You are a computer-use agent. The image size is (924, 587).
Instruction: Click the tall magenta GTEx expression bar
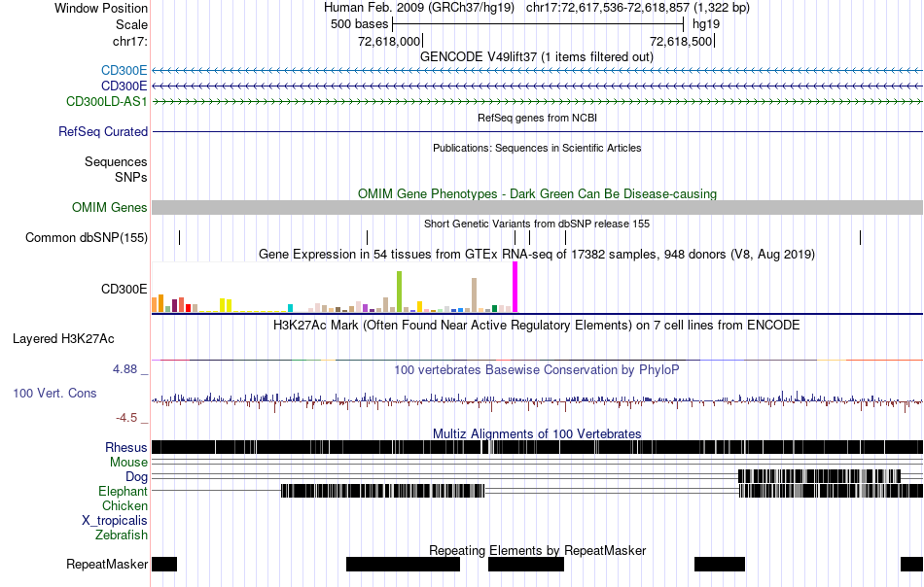(x=515, y=287)
